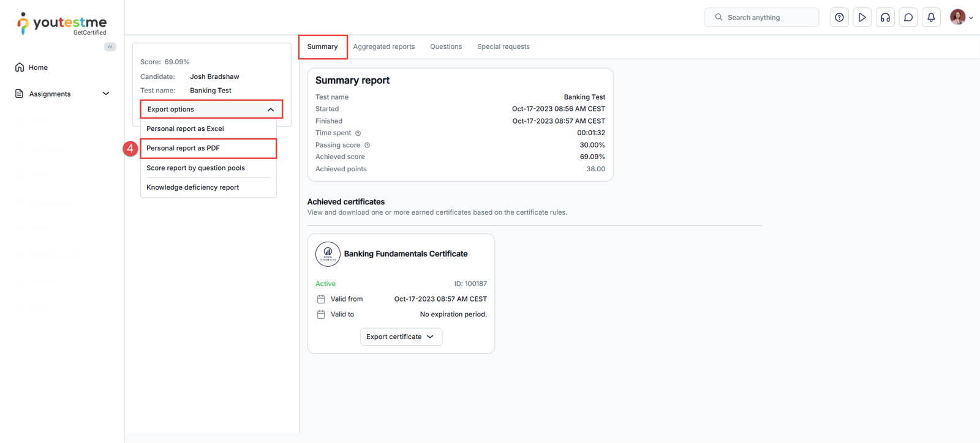Switch to the Aggregated reports tab
This screenshot has width=980, height=443.
point(383,47)
